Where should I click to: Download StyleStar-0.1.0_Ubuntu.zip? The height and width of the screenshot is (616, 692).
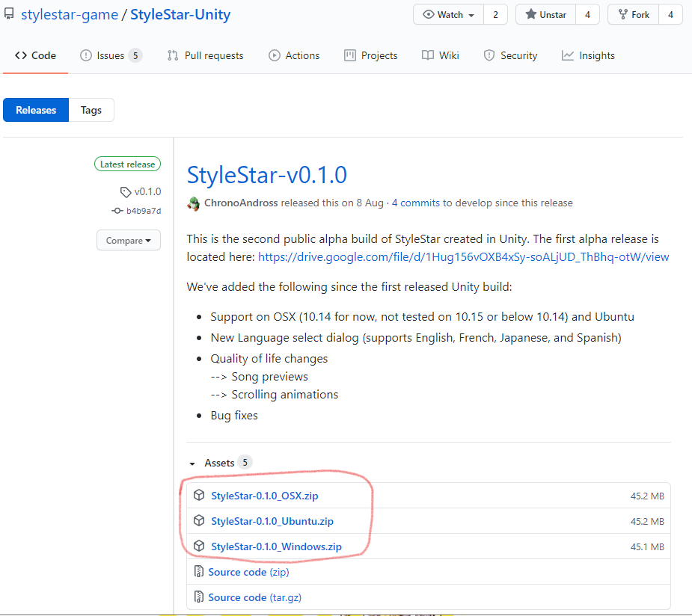(x=272, y=521)
